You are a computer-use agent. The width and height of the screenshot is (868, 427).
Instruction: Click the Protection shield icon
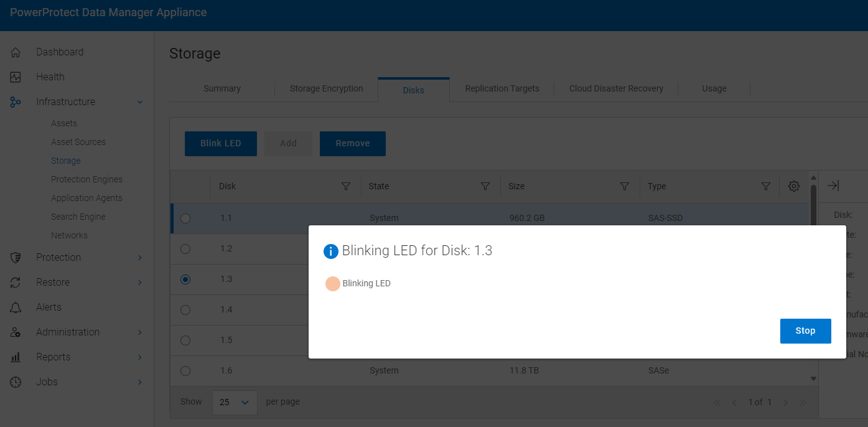coord(16,257)
